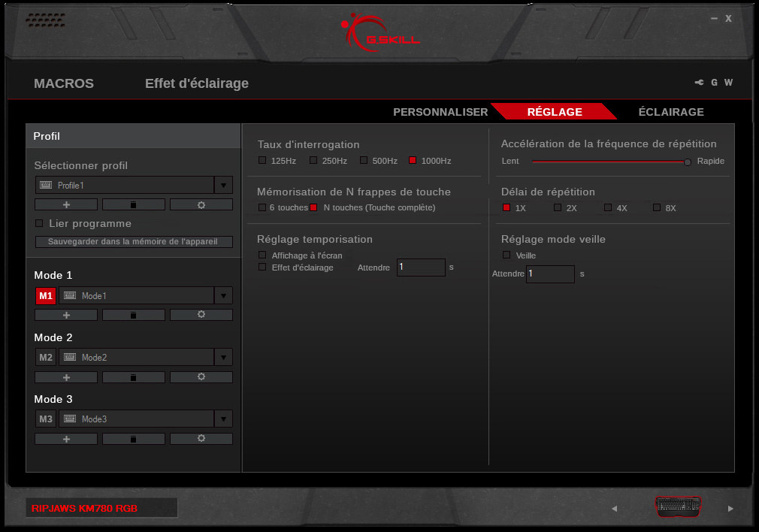759x532 pixels.
Task: Select 500Hz polling rate
Action: pyautogui.click(x=364, y=160)
